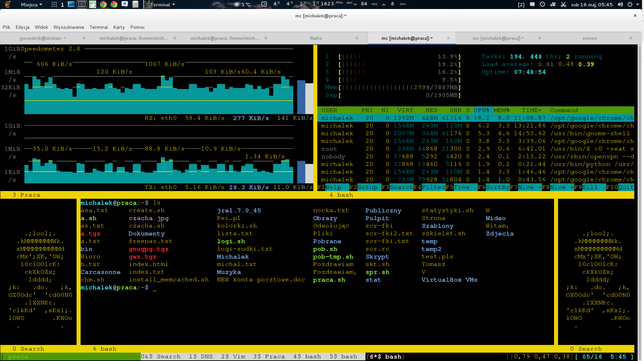The width and height of the screenshot is (644, 361).
Task: Click the speaker volume icon
Action: [x=620, y=4]
